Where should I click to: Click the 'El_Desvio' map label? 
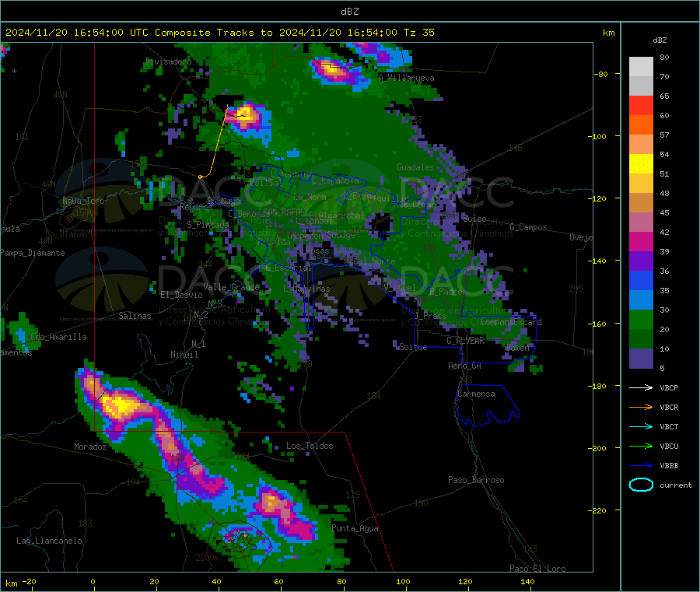pyautogui.click(x=181, y=295)
